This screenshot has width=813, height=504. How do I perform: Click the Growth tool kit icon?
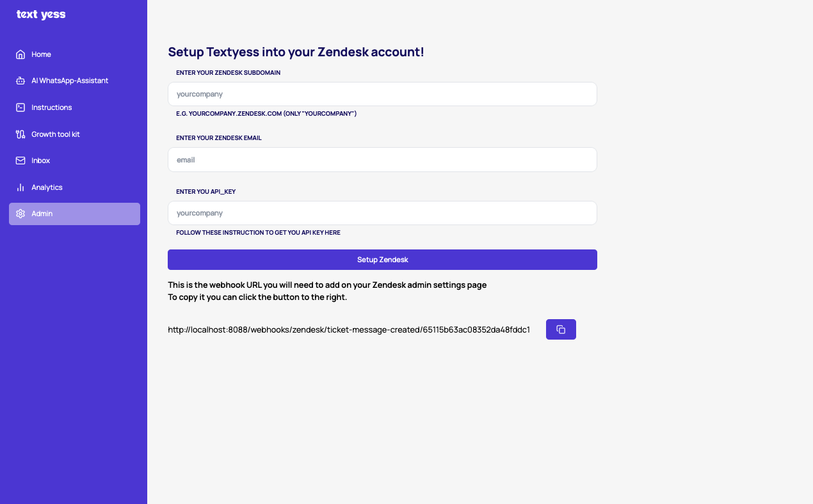pos(20,134)
